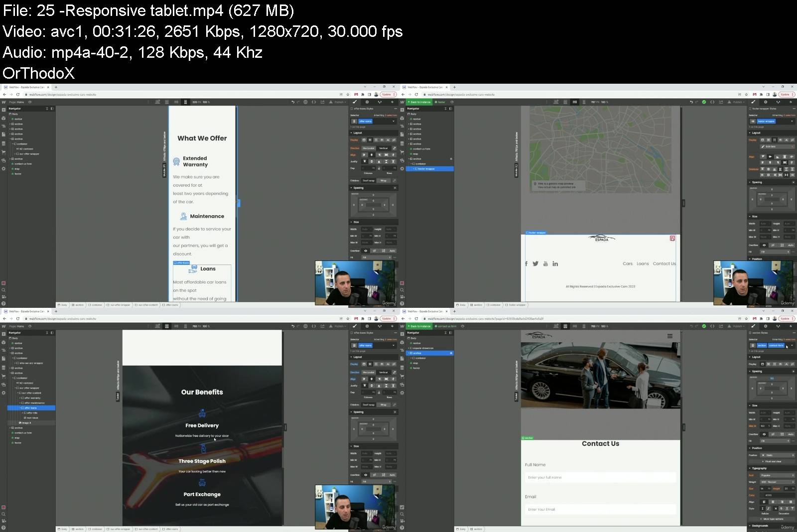This screenshot has width=797, height=532.
Task: Open hamburger menu in Contact Us window canvas
Action: [x=670, y=336]
